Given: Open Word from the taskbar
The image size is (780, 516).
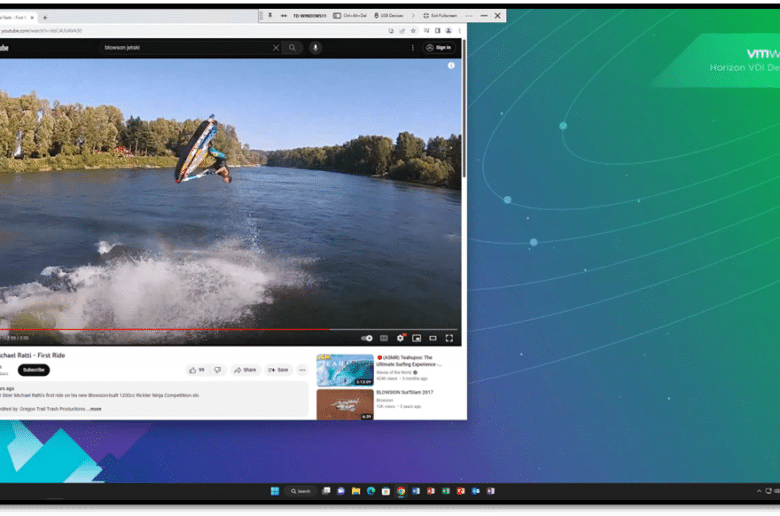Looking at the screenshot, I should point(416,491).
